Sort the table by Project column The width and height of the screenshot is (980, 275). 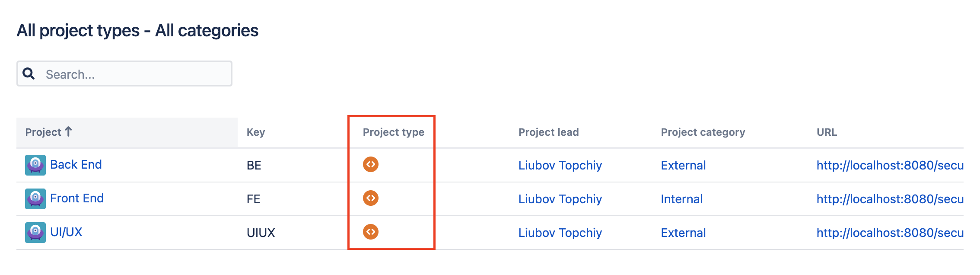pos(44,132)
